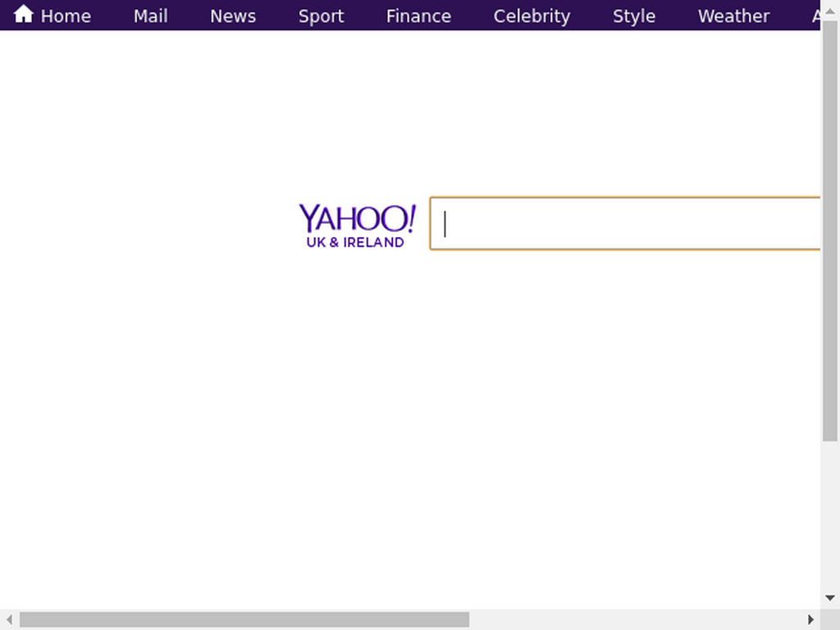Open the Mail link in navigation bar
The height and width of the screenshot is (630, 840).
pos(151,16)
